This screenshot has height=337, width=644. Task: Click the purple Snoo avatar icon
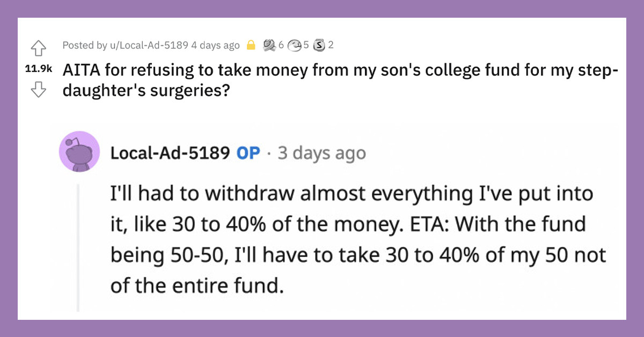[79, 152]
